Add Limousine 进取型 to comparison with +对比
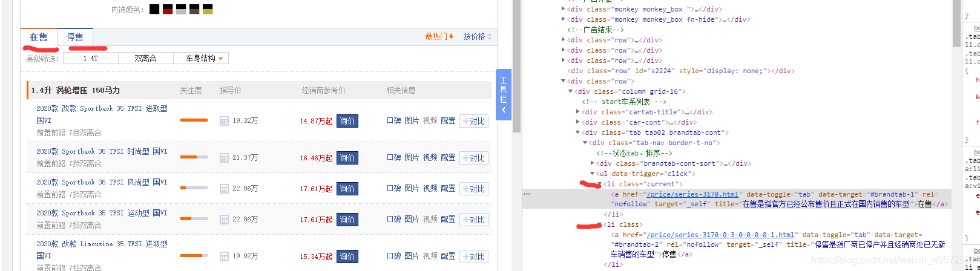This screenshot has height=271, width=980. pos(474,256)
